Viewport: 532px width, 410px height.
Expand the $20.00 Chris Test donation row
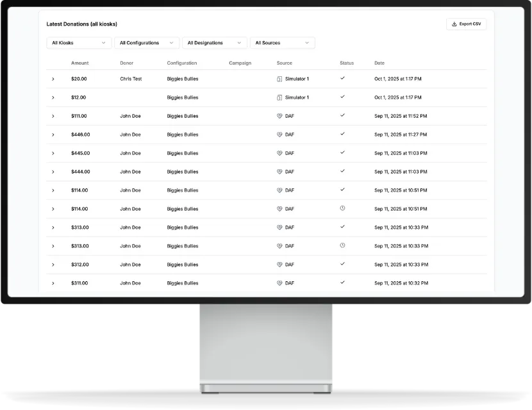tap(53, 79)
